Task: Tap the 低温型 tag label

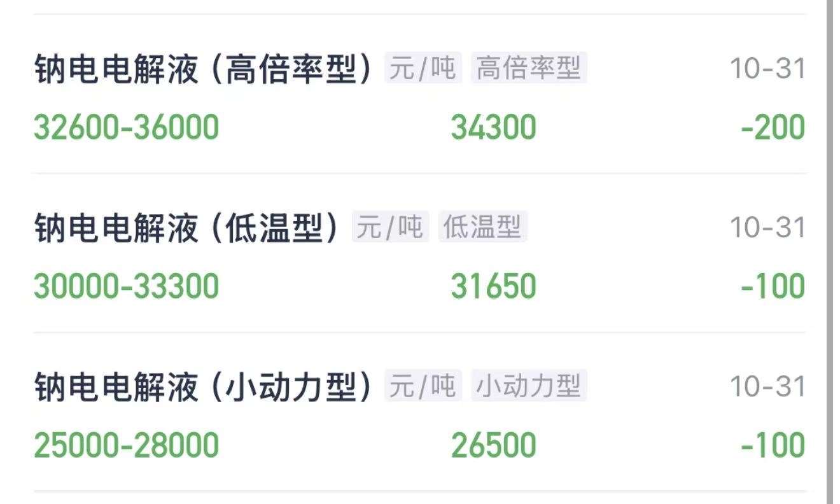Action: [482, 227]
